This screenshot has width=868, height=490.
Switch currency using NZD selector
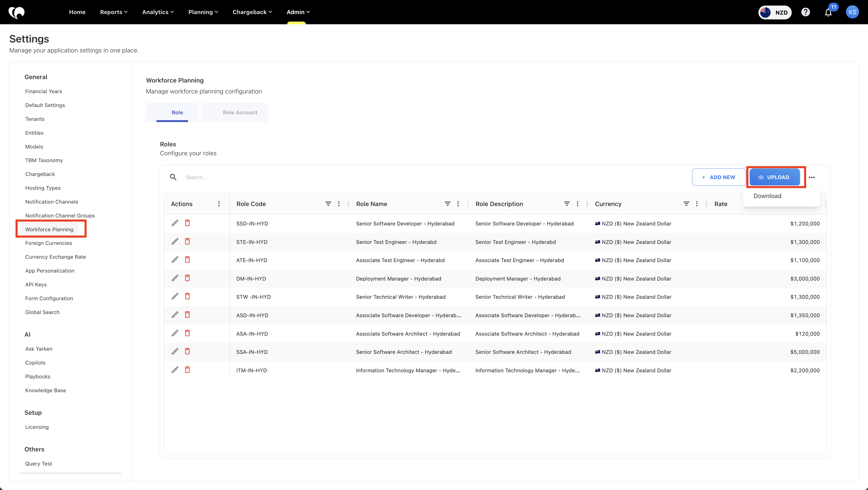click(x=775, y=12)
